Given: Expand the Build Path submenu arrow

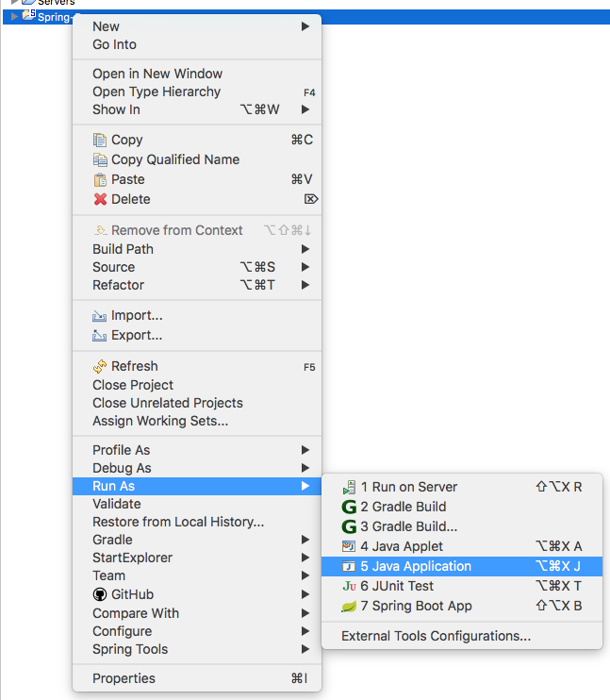Looking at the screenshot, I should click(305, 249).
